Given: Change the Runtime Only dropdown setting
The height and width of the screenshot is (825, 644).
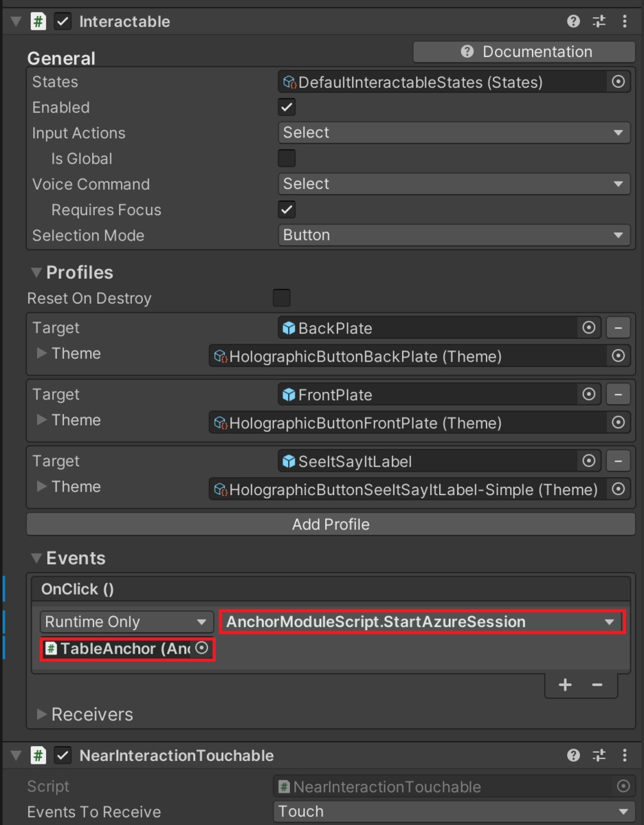Looking at the screenshot, I should pyautogui.click(x=126, y=622).
